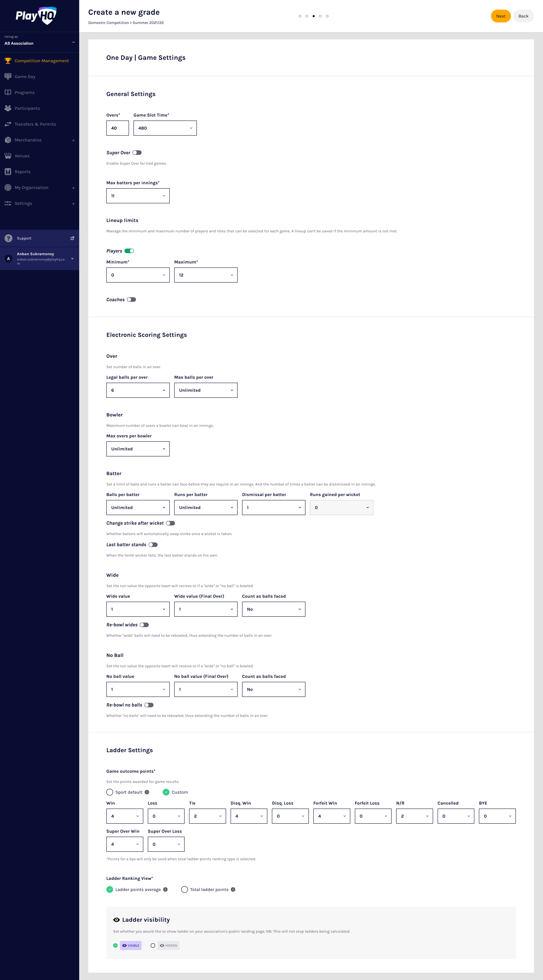Expand the Merchandise sidebar section
The width and height of the screenshot is (543, 980).
73,140
